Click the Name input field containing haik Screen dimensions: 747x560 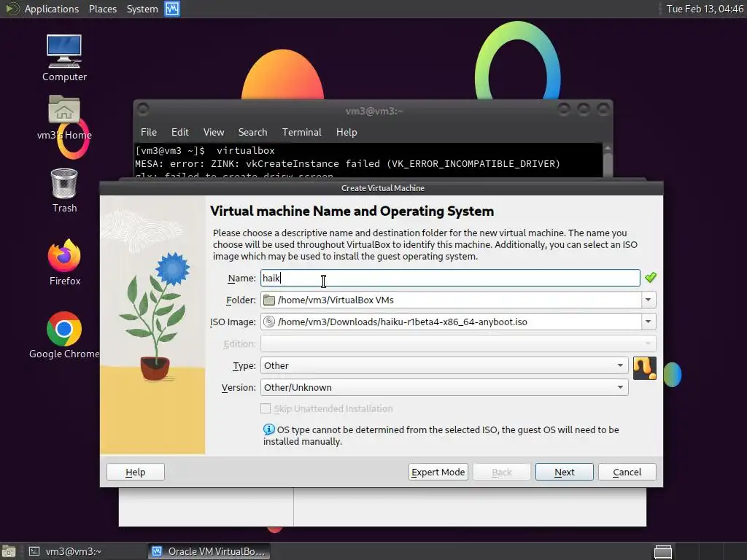click(x=449, y=278)
